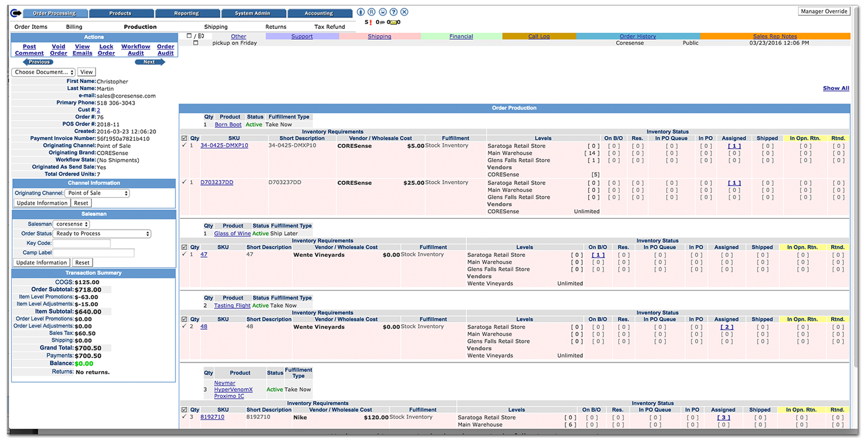Open the envelope messages icon
Image resolution: width=868 pixels, height=438 pixels.
393,22
